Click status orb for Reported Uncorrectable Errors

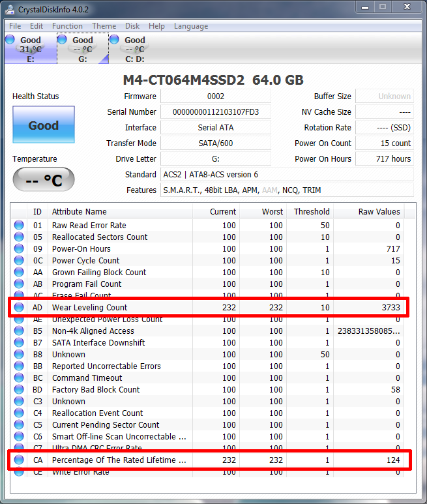coord(19,366)
